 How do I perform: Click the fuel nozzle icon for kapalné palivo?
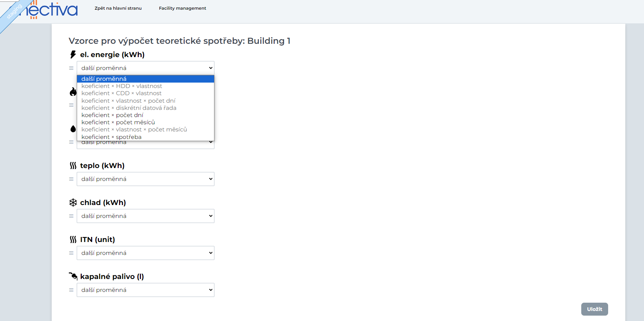(73, 276)
